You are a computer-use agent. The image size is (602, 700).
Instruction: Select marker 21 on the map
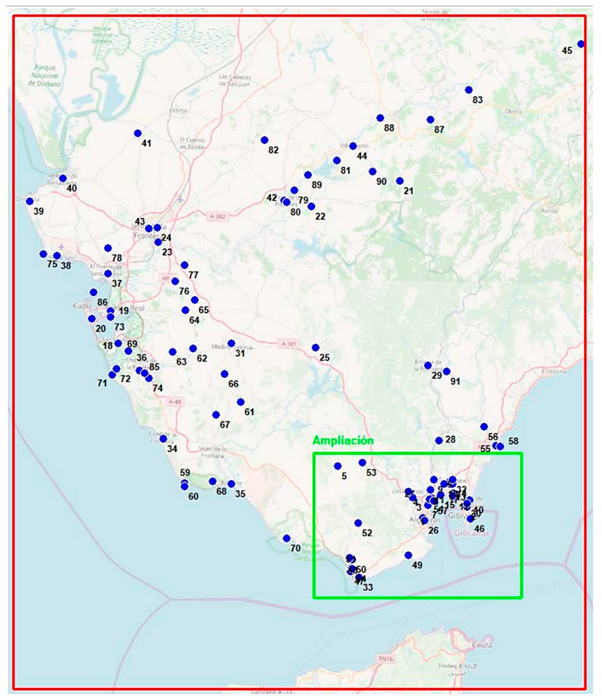tap(400, 181)
